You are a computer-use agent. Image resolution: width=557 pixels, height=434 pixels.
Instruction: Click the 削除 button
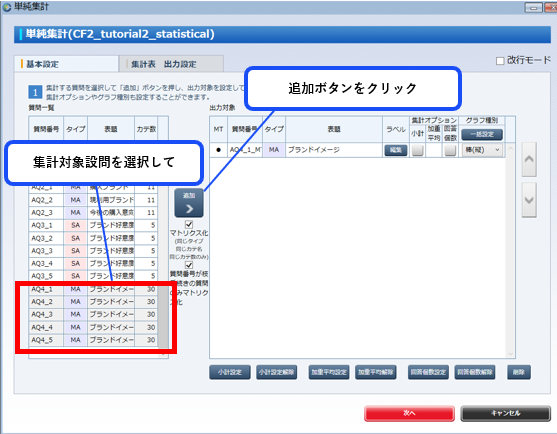click(x=519, y=372)
